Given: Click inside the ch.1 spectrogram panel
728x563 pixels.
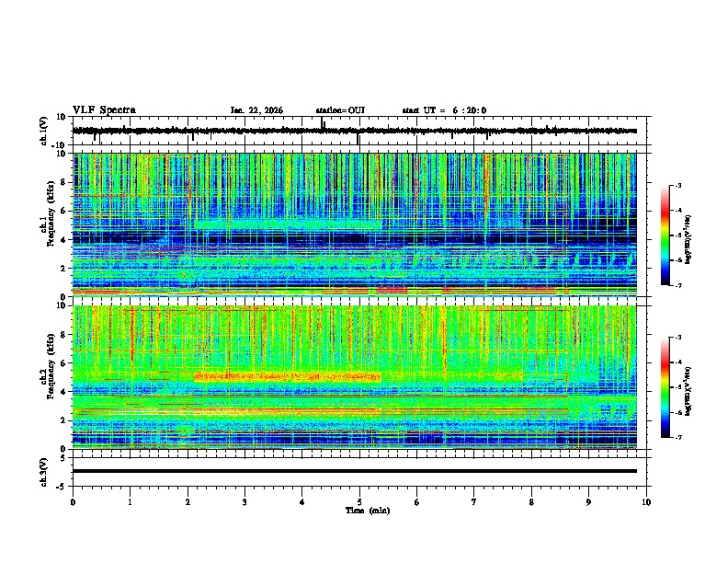Looking at the screenshot, I should pyautogui.click(x=355, y=224).
